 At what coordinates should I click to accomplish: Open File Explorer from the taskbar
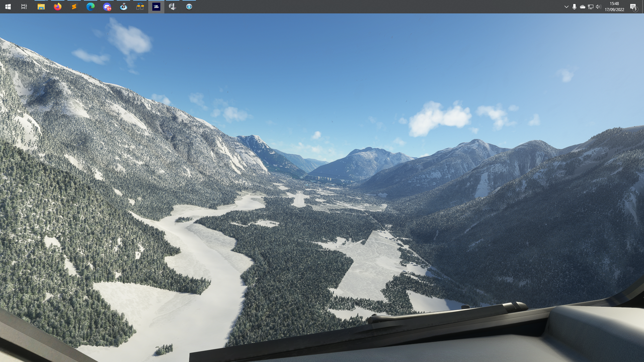point(41,7)
